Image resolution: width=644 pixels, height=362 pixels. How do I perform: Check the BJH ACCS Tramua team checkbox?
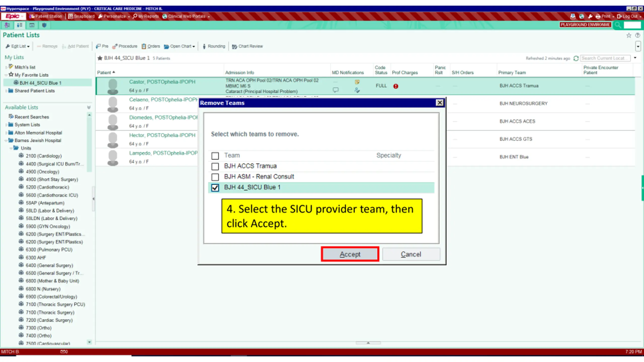click(x=215, y=166)
